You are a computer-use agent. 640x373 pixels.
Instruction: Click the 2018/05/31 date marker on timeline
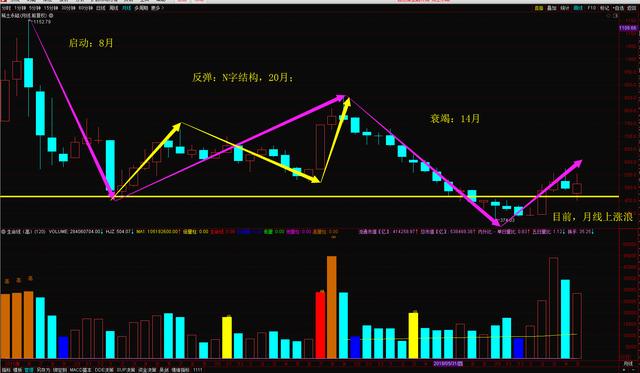click(x=448, y=363)
